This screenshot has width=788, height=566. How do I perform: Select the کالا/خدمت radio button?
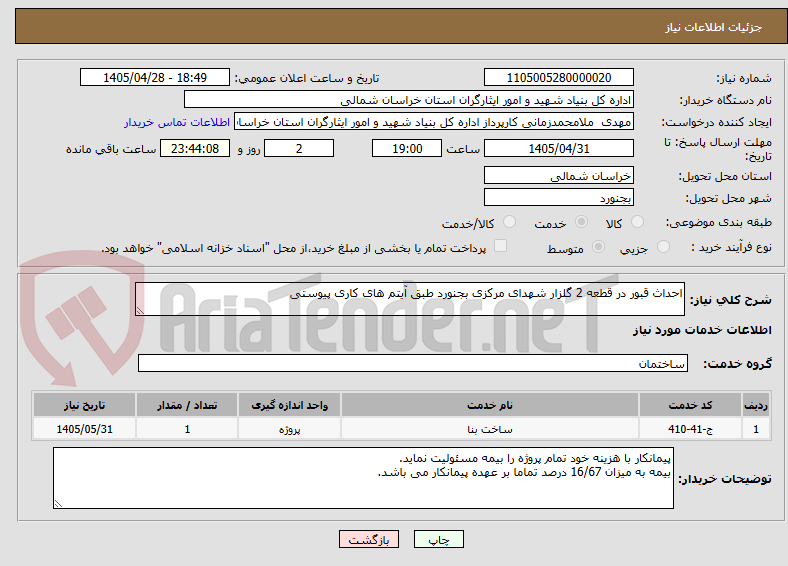click(x=510, y=222)
